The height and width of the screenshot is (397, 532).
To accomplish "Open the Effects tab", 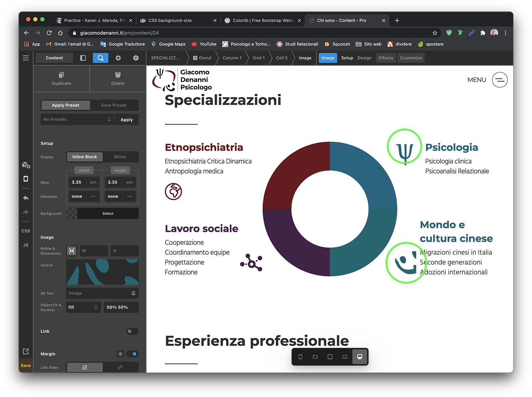I will click(x=386, y=58).
